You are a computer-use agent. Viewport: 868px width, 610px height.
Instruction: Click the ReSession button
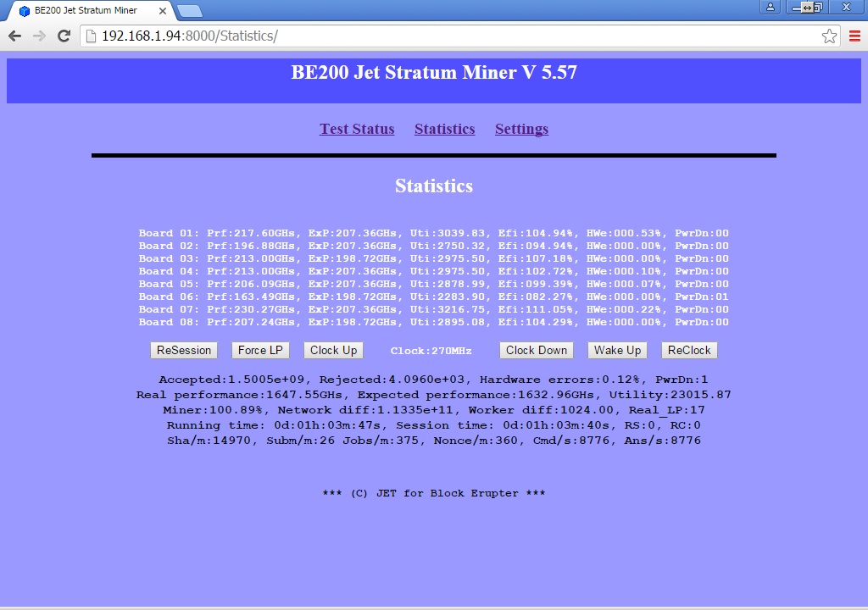[x=184, y=351]
